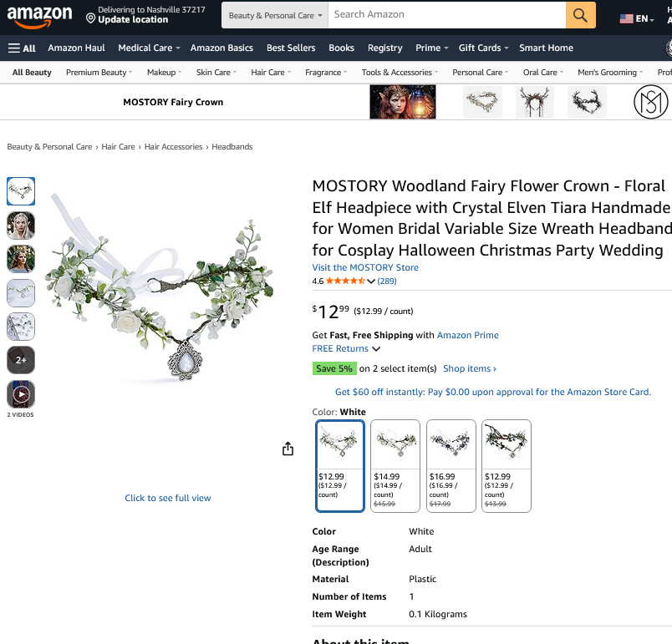Open the All hamburger menu
Image resolution: width=672 pixels, height=644 pixels.
[x=22, y=48]
